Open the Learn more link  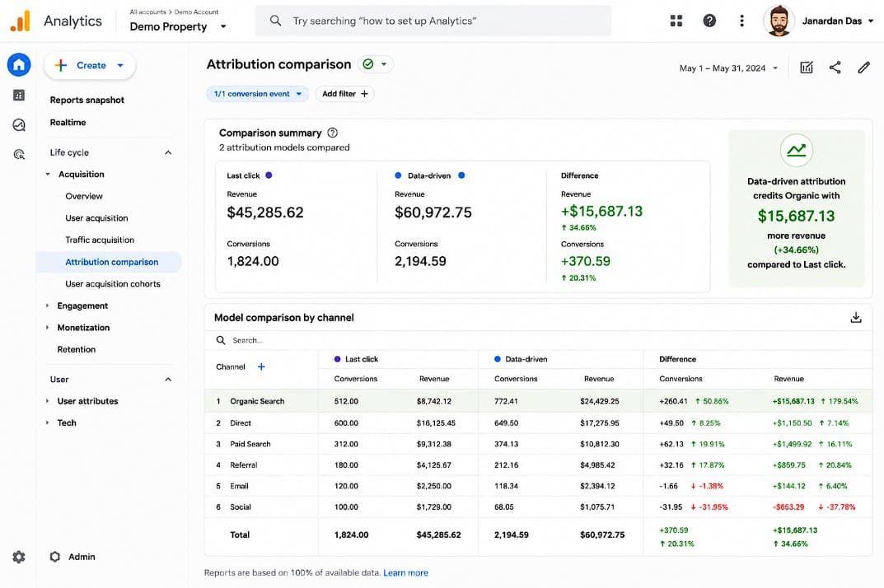coord(405,573)
